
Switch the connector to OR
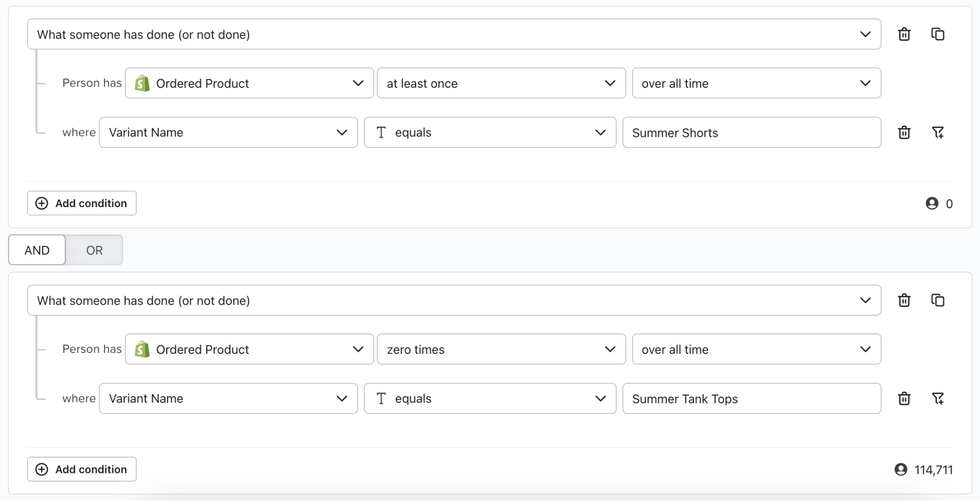click(94, 250)
